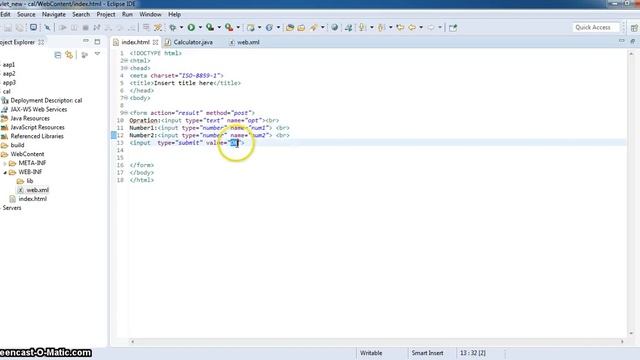The height and width of the screenshot is (360, 640).
Task: Click the Run External Tools icon
Action: point(229,28)
